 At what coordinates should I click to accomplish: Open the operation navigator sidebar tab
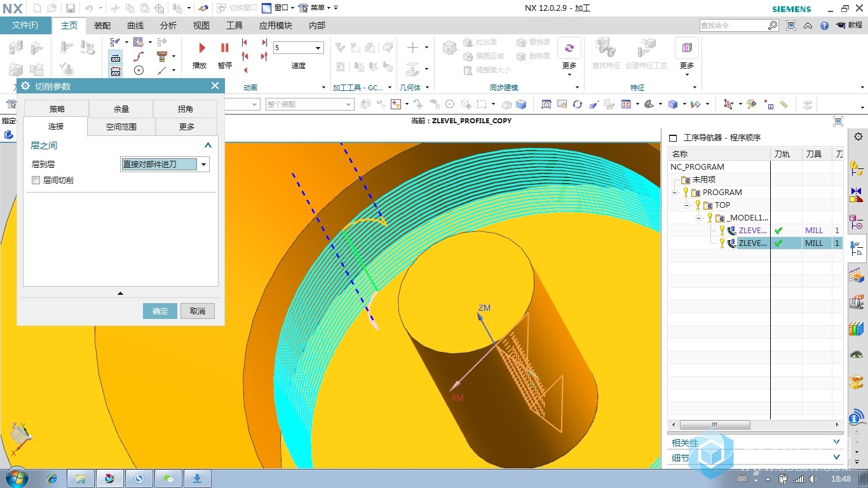click(x=857, y=248)
